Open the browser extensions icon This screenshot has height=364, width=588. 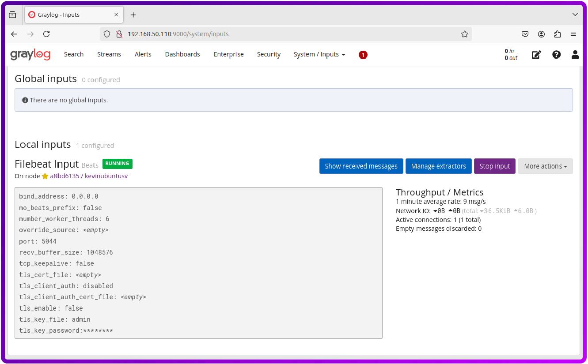(557, 34)
